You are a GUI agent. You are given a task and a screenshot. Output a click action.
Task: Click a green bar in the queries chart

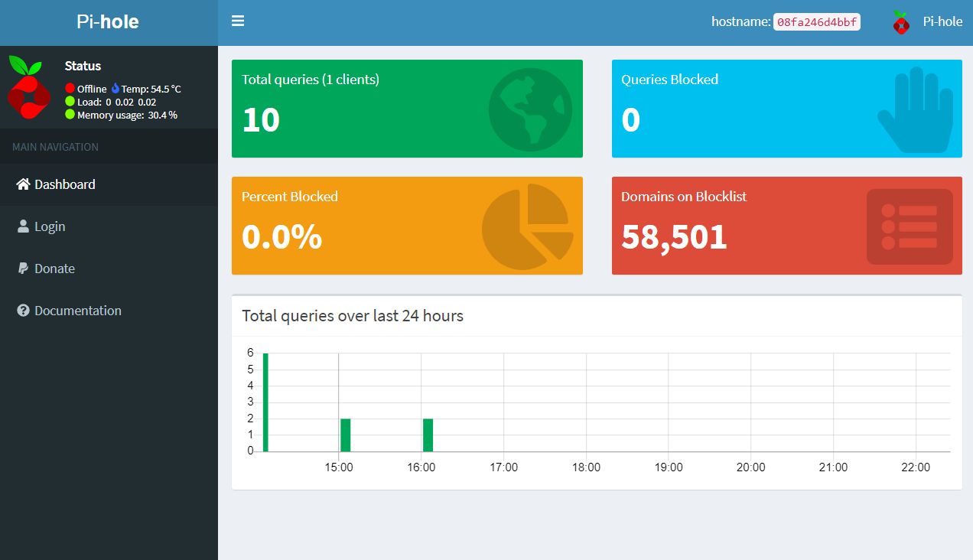[265, 402]
